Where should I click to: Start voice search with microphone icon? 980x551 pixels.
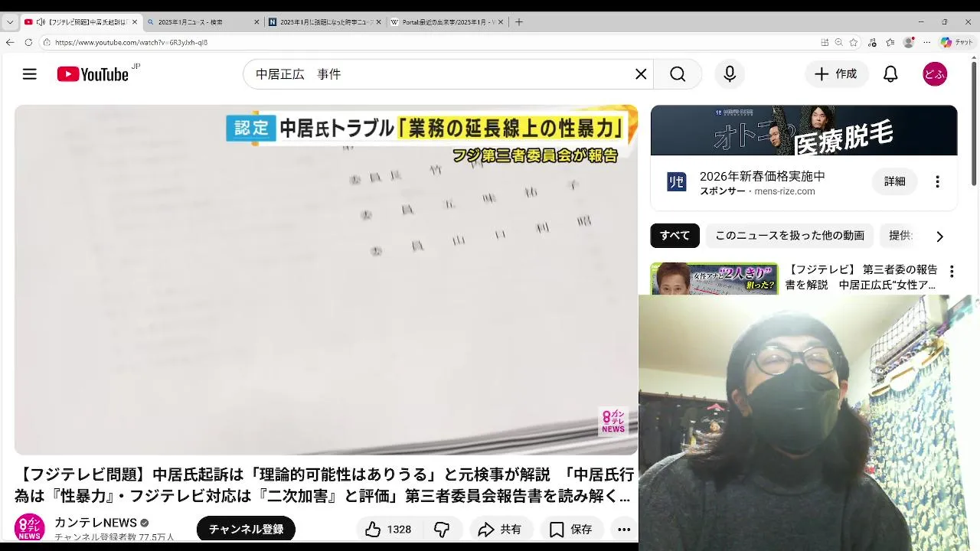click(x=730, y=74)
